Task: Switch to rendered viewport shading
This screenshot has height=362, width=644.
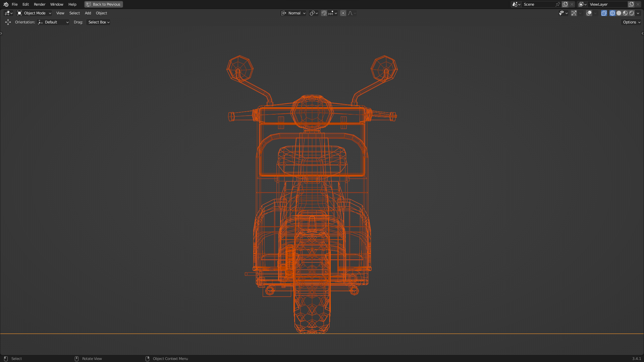Action: (x=632, y=13)
